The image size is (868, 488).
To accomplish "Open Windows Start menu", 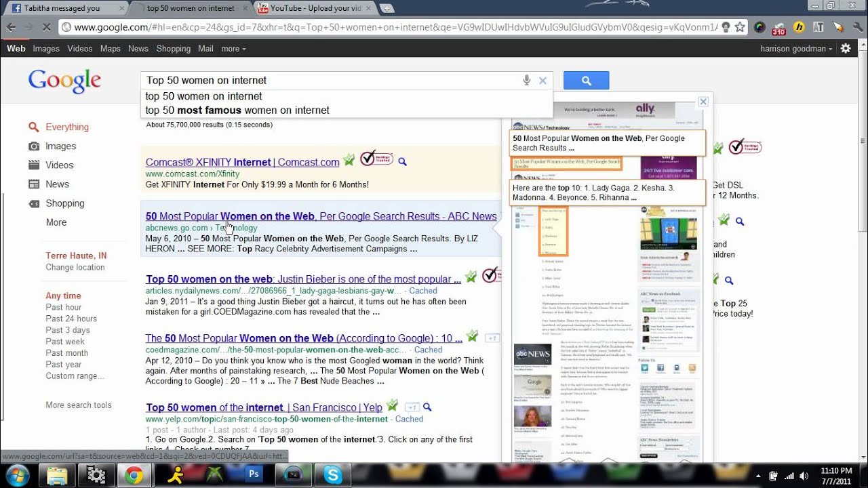I will tap(18, 475).
